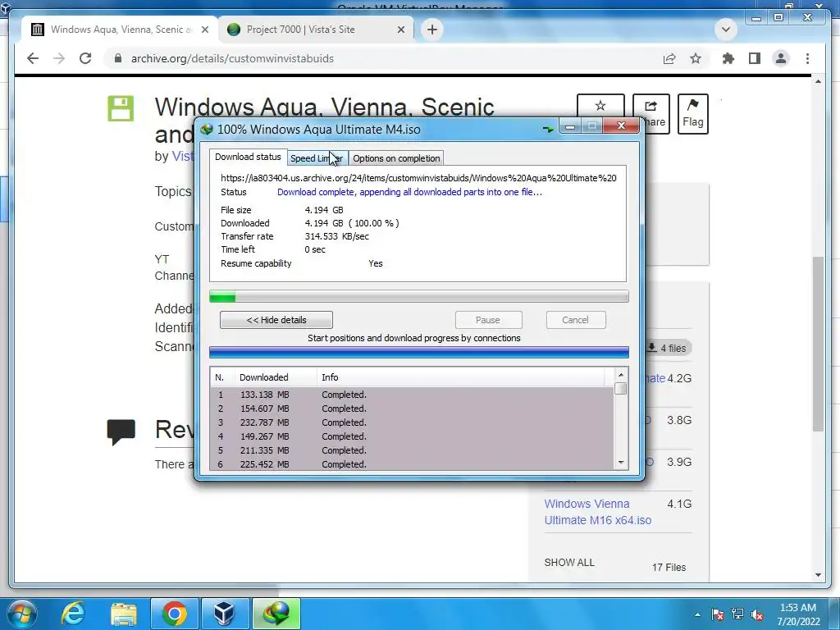
Task: Flag this archive.org item
Action: [692, 113]
